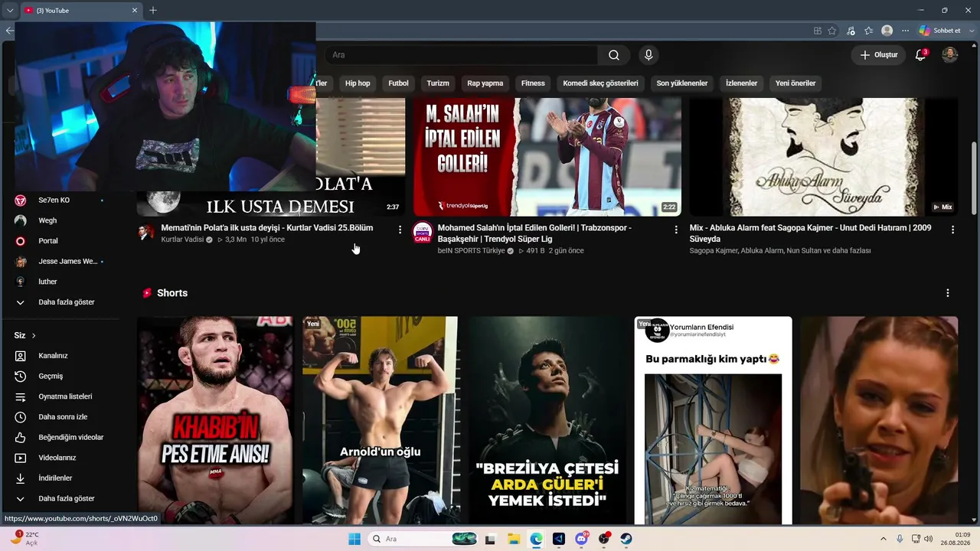980x551 pixels.
Task: Open Steam from the taskbar
Action: click(626, 539)
